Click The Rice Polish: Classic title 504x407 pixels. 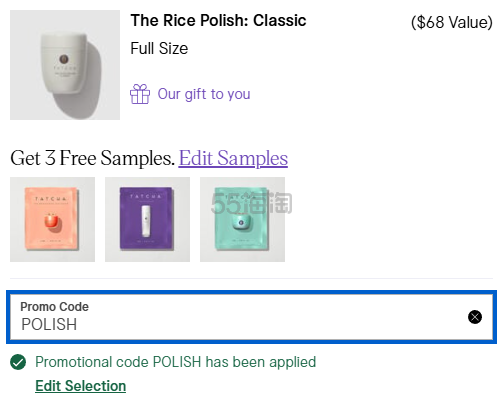pos(218,21)
